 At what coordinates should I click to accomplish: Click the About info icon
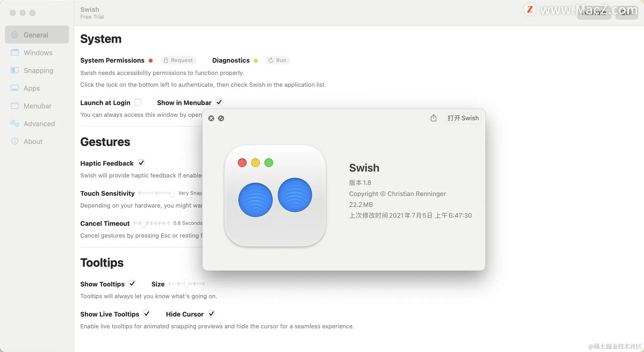(15, 141)
